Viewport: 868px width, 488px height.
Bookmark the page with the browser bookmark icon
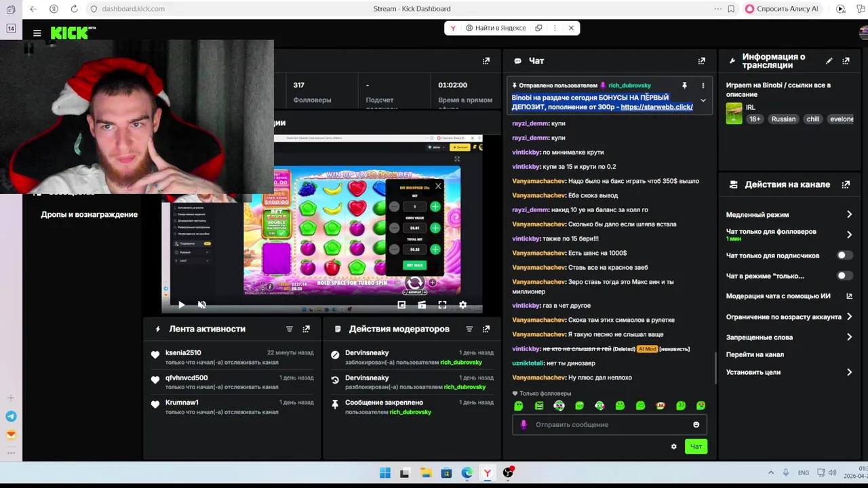(731, 9)
